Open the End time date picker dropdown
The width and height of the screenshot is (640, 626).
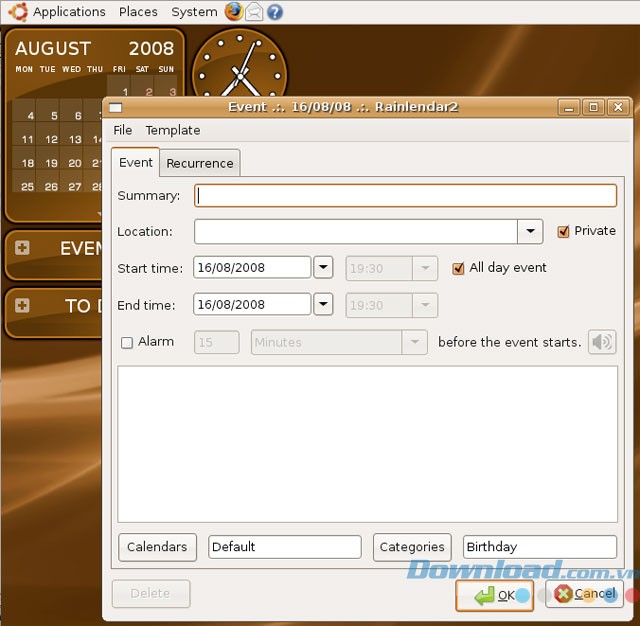point(323,304)
